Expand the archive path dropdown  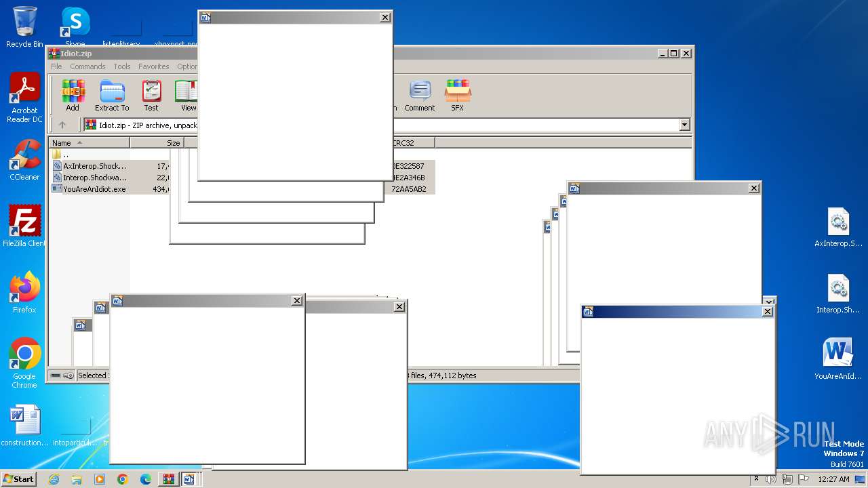684,125
